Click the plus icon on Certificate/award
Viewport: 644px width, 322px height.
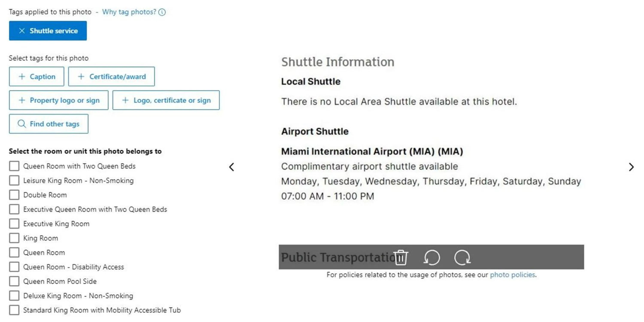81,76
